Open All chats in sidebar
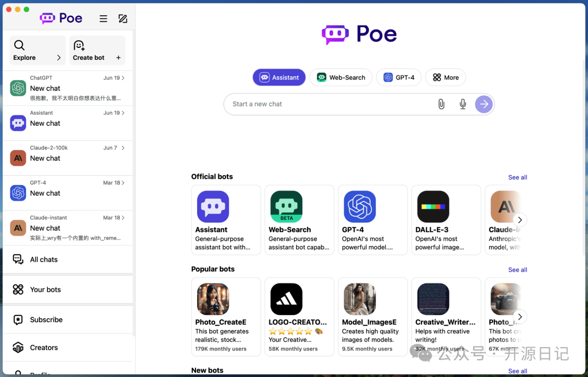588x377 pixels. 68,259
